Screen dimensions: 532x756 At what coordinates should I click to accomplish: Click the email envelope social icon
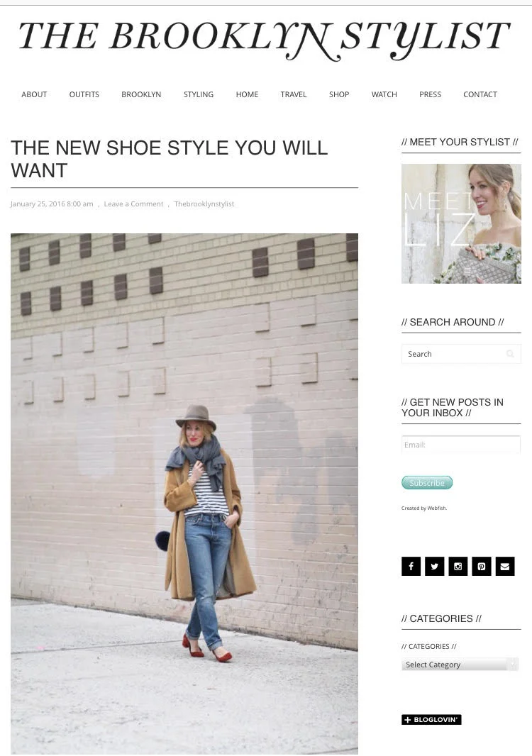coord(505,566)
